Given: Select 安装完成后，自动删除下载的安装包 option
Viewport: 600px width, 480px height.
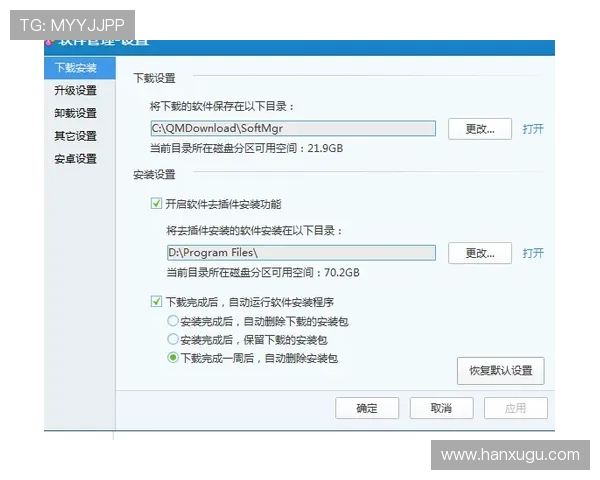Looking at the screenshot, I should 173,321.
